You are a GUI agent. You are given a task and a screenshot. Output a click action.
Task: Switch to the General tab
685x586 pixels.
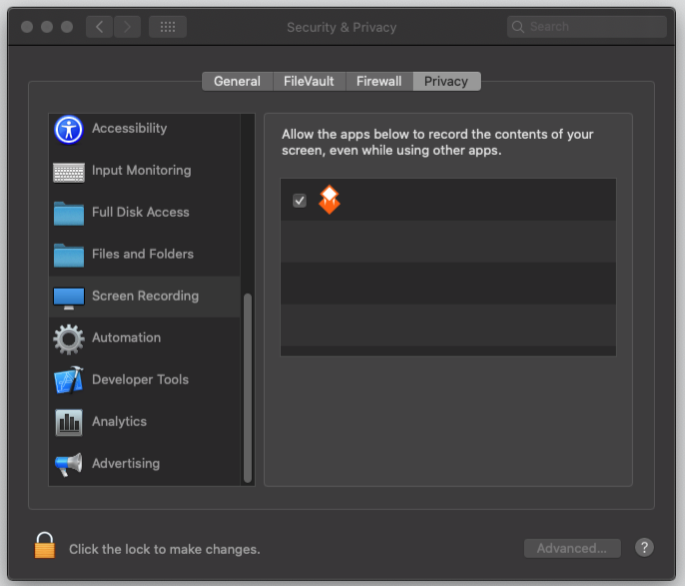click(237, 81)
